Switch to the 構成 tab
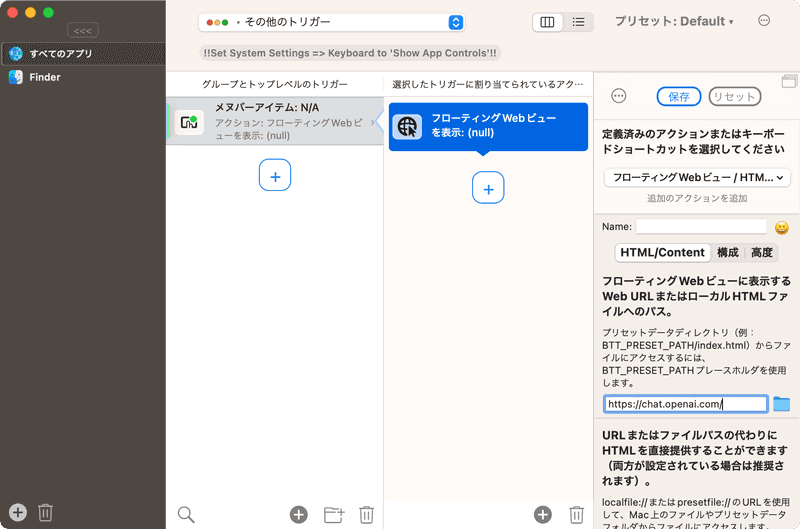Screen dimensions: 800x529 pyautogui.click(x=728, y=253)
